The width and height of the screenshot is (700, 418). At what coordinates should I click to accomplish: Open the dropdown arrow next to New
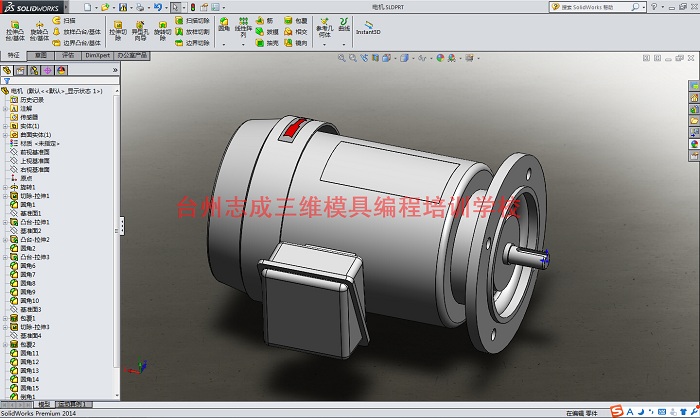click(96, 8)
